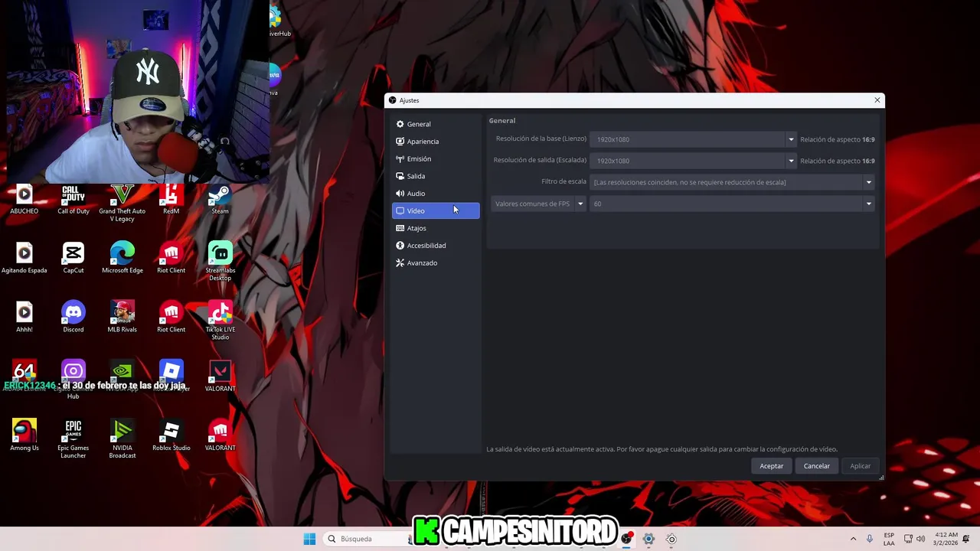Launch the MLB Rivals shortcut
Screen dimensions: 980x551
click(x=122, y=317)
